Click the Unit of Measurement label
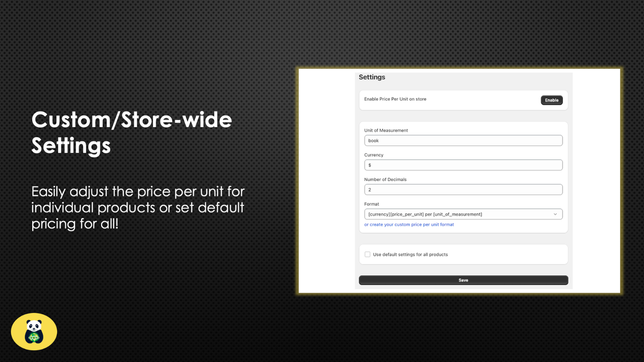The image size is (644, 362). 386,130
